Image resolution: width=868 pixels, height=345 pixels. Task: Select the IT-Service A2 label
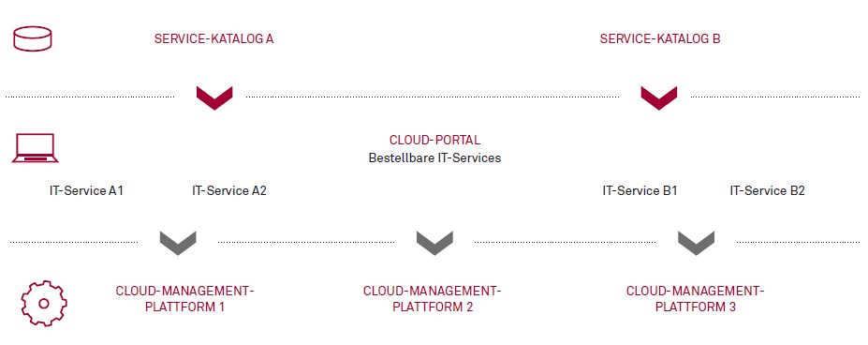click(229, 191)
